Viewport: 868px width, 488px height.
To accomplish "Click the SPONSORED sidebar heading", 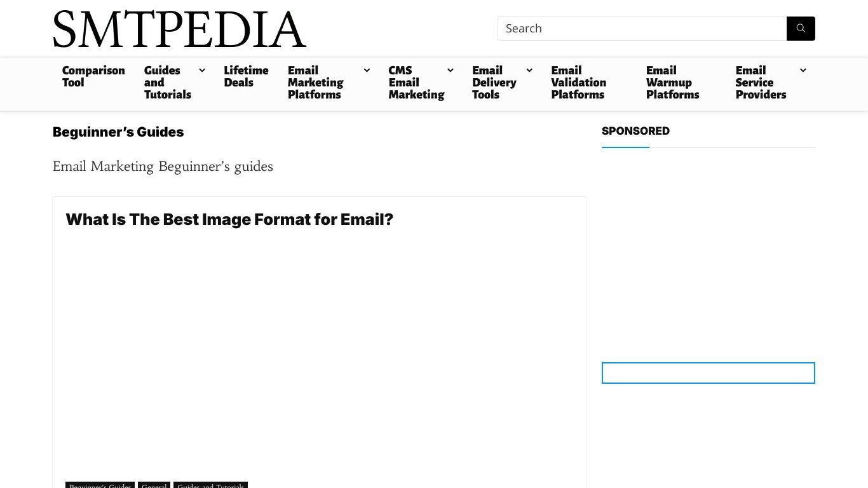I will (x=635, y=131).
